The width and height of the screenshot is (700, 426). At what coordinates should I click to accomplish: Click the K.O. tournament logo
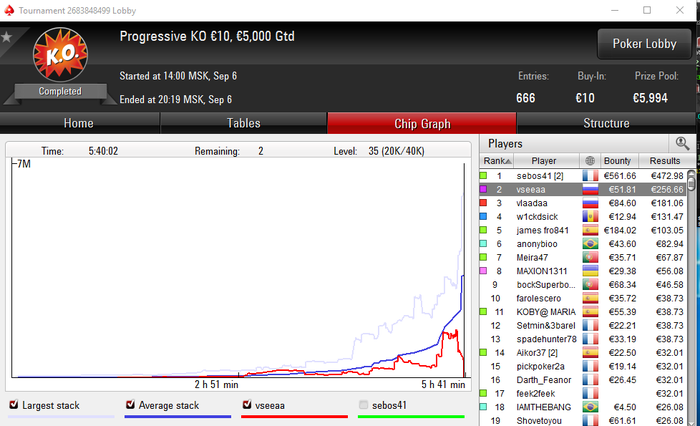tap(60, 54)
